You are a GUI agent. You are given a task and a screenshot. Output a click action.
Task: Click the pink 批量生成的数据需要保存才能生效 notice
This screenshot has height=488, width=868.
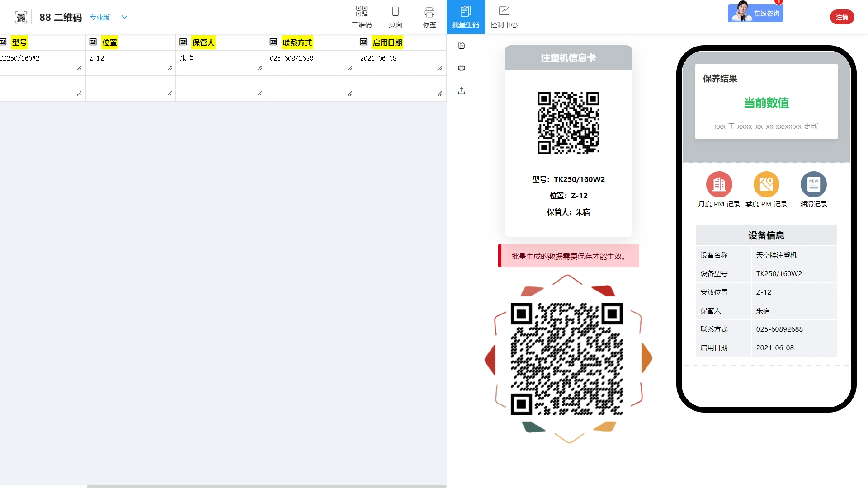coord(569,256)
